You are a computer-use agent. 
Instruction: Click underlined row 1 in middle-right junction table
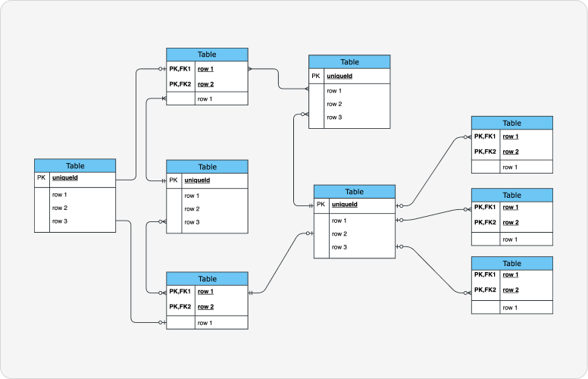point(511,208)
